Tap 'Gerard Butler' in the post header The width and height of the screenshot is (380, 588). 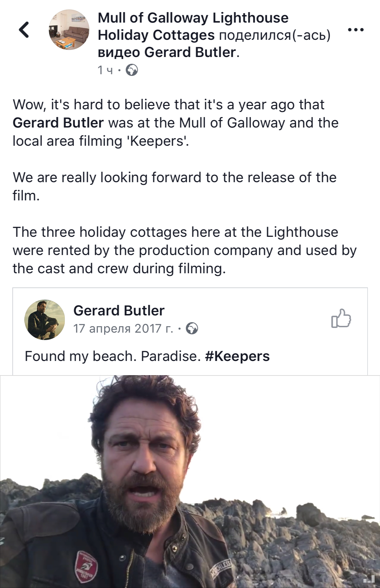pyautogui.click(x=190, y=53)
